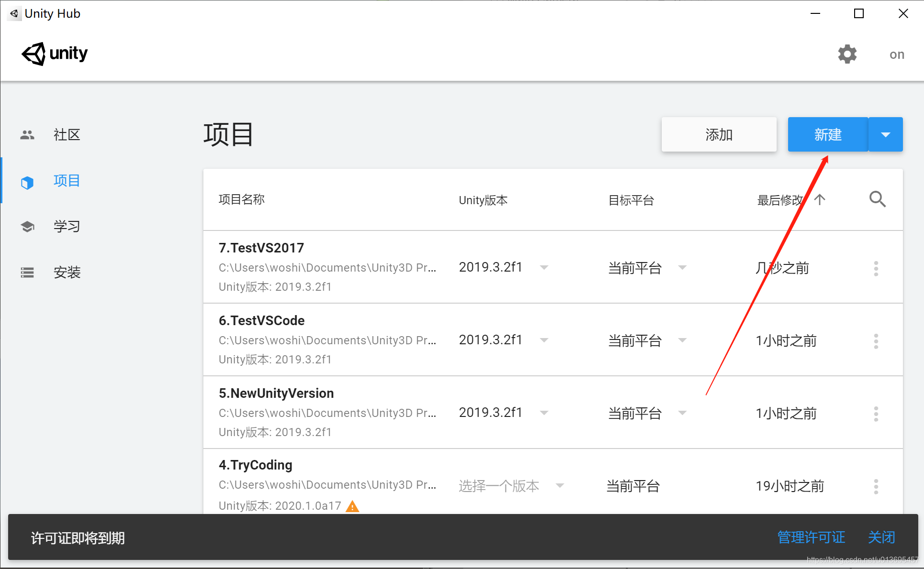The height and width of the screenshot is (569, 924).
Task: Open settings with the gear icon
Action: pyautogui.click(x=847, y=54)
